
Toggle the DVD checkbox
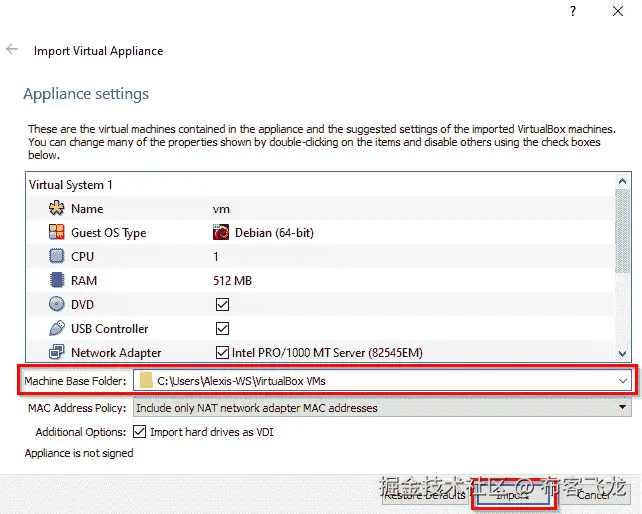222,304
